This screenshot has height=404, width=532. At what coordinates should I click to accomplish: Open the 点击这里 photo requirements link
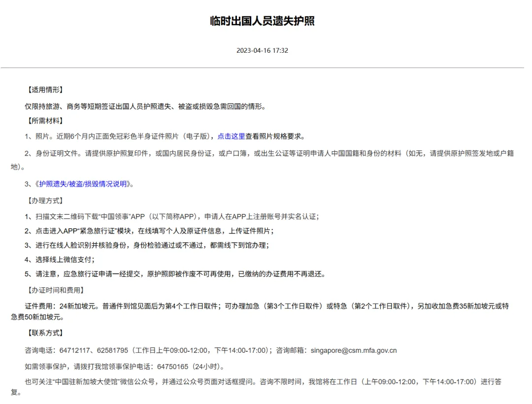click(231, 136)
